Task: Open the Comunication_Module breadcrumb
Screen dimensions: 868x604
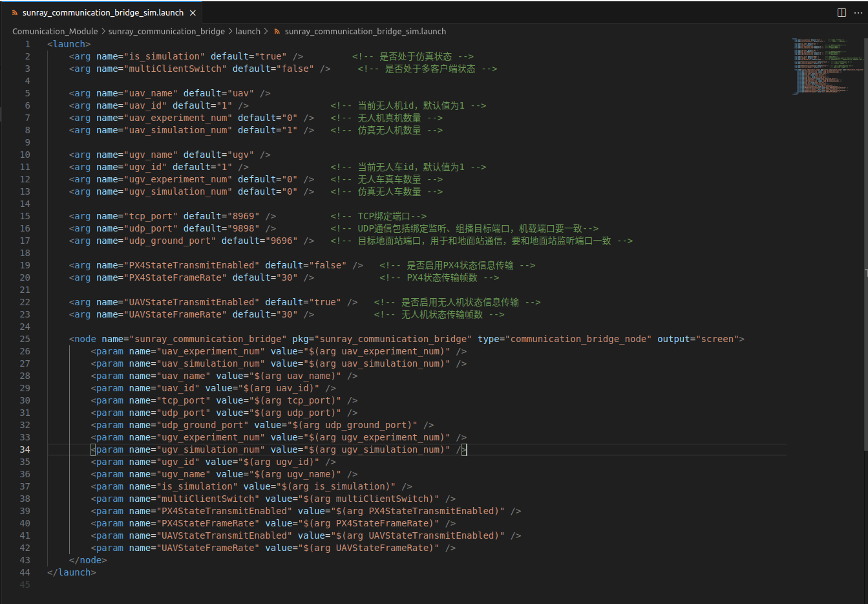Action: coord(55,31)
